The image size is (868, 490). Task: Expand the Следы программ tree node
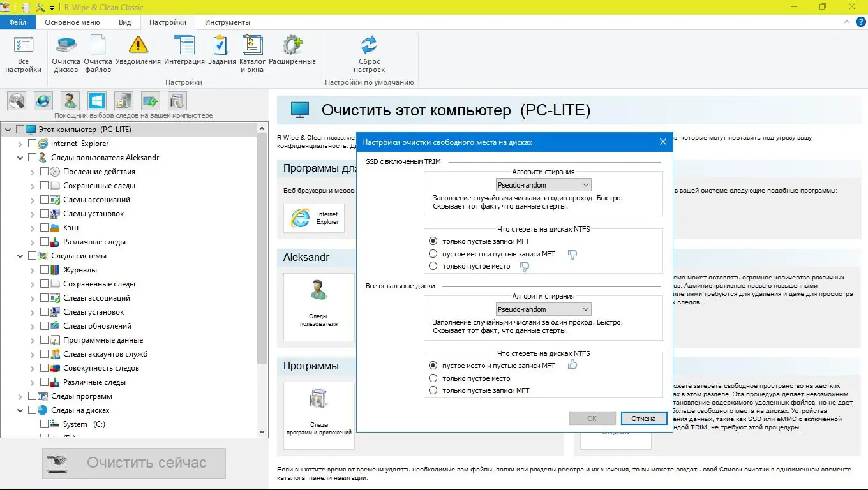20,396
